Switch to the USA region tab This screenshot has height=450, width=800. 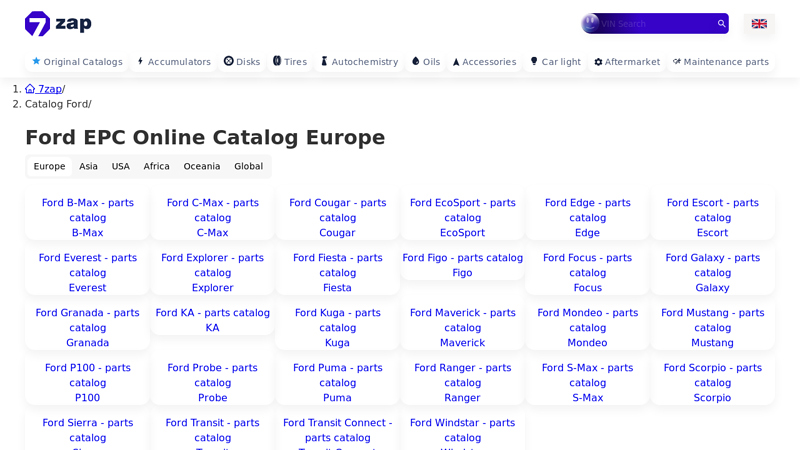(121, 166)
